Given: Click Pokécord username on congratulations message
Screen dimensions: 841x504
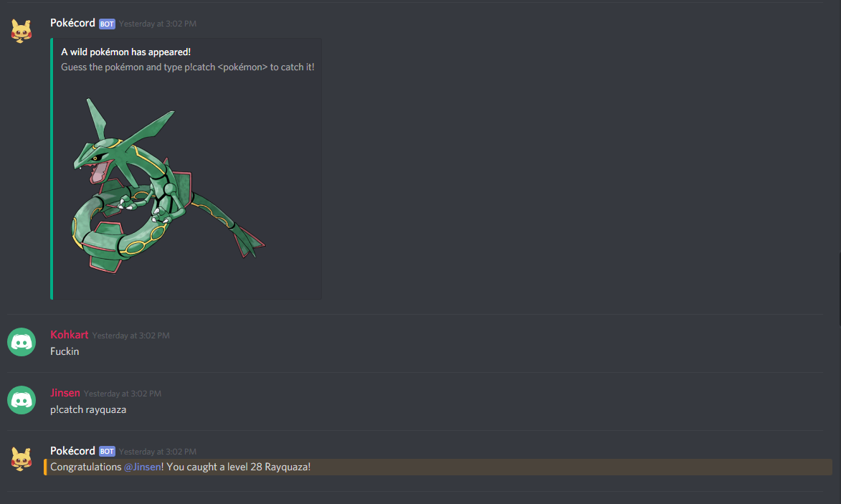Looking at the screenshot, I should click(x=72, y=451).
